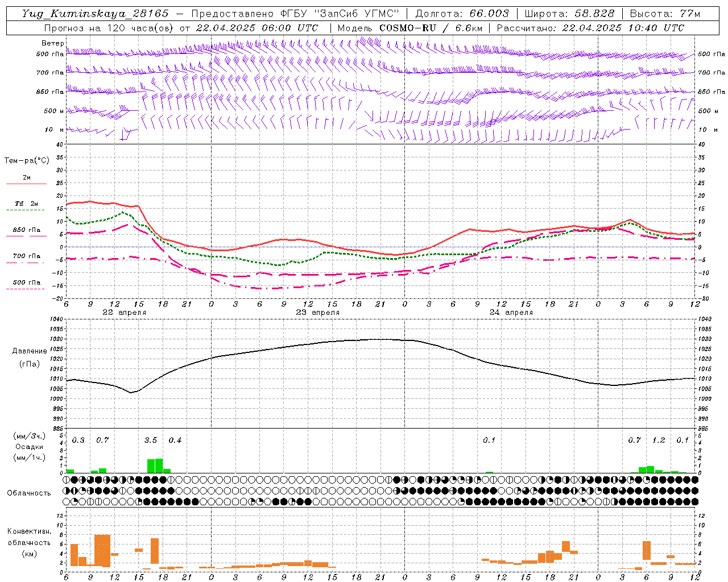Click the longitude value Долгота: 66.003
Image resolution: width=728 pixels, height=582 pixels.
[462, 14]
